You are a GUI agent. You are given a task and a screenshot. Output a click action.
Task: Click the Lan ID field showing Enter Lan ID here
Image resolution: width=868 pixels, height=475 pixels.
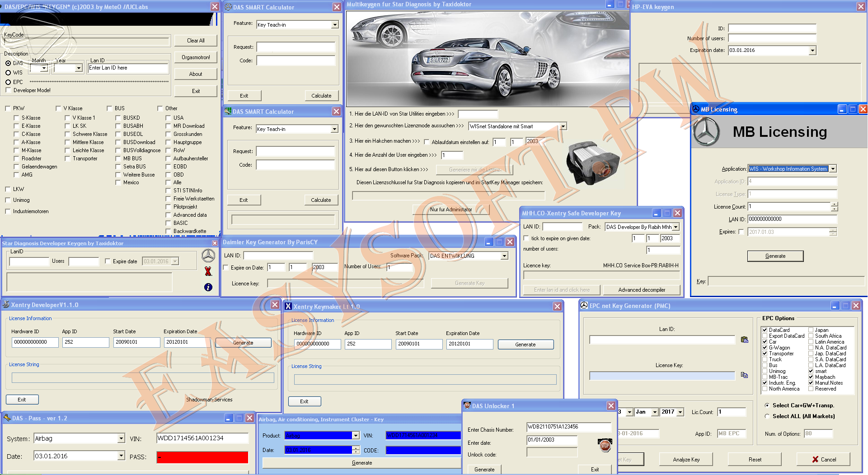[128, 68]
